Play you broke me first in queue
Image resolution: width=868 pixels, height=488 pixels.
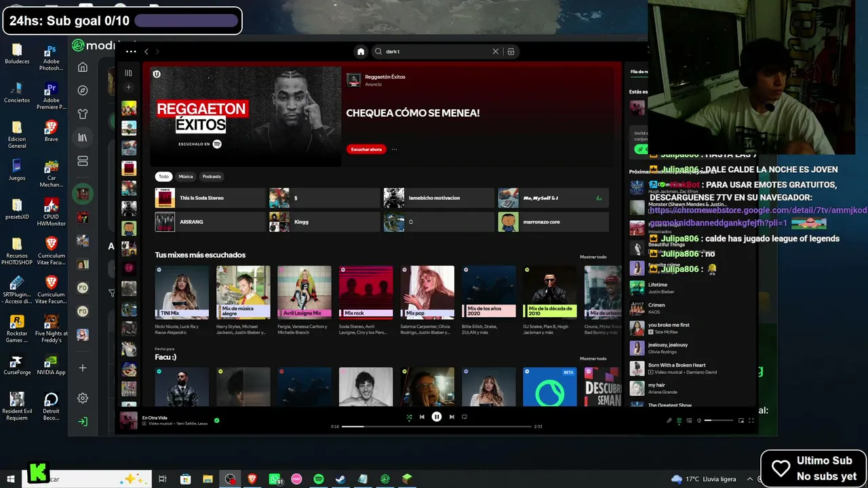pos(692,328)
